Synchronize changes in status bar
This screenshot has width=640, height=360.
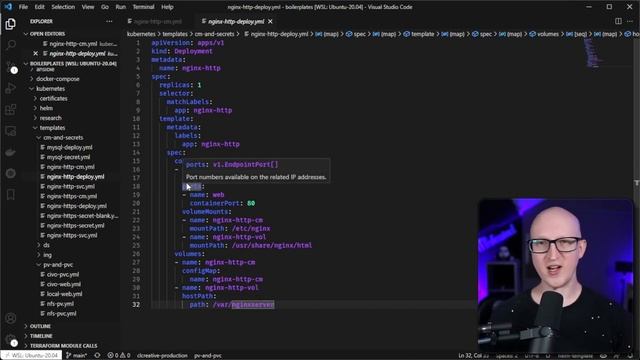coord(97,356)
